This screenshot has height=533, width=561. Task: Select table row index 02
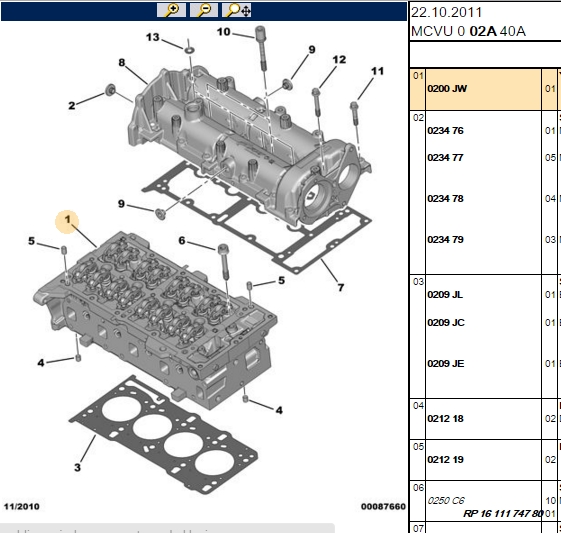(x=418, y=118)
